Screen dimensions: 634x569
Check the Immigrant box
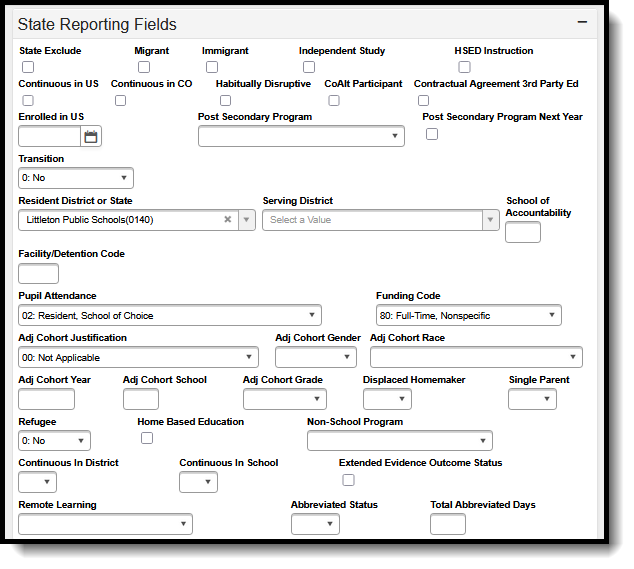point(212,67)
